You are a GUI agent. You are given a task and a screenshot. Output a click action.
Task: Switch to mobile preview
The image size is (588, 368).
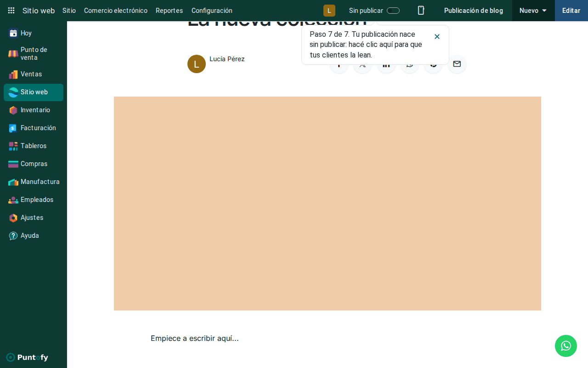coord(421,11)
